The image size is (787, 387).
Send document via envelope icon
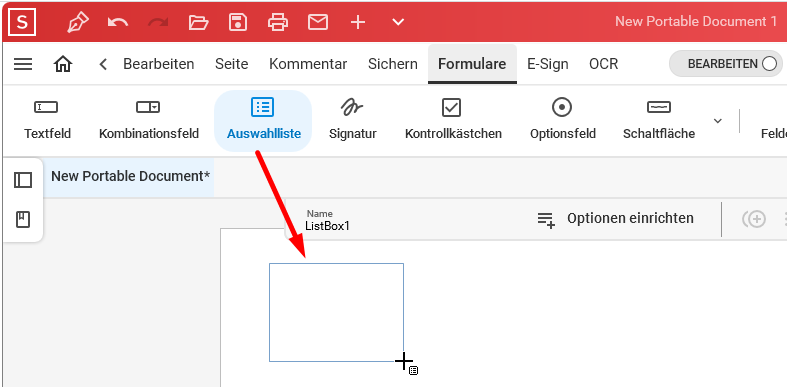318,22
